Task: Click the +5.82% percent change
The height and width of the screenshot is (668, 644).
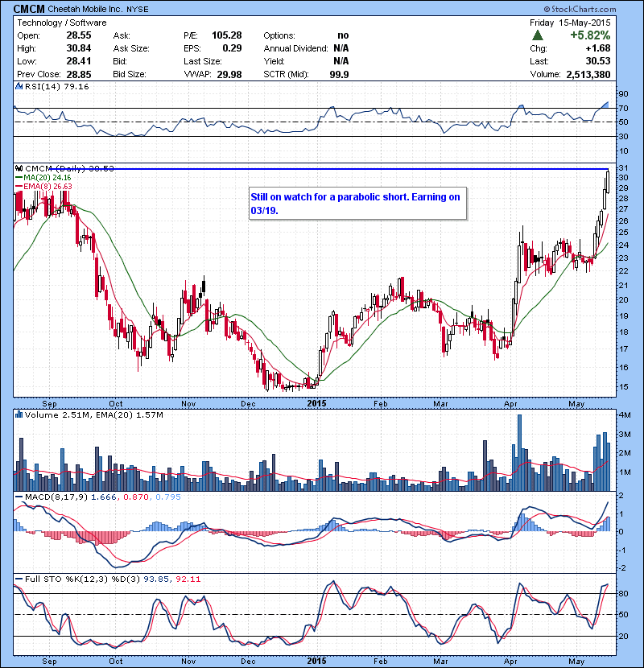Action: tap(590, 35)
